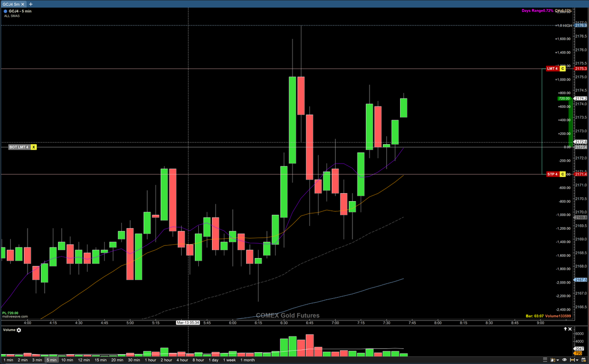Switch to 15 min bar size

(101, 360)
